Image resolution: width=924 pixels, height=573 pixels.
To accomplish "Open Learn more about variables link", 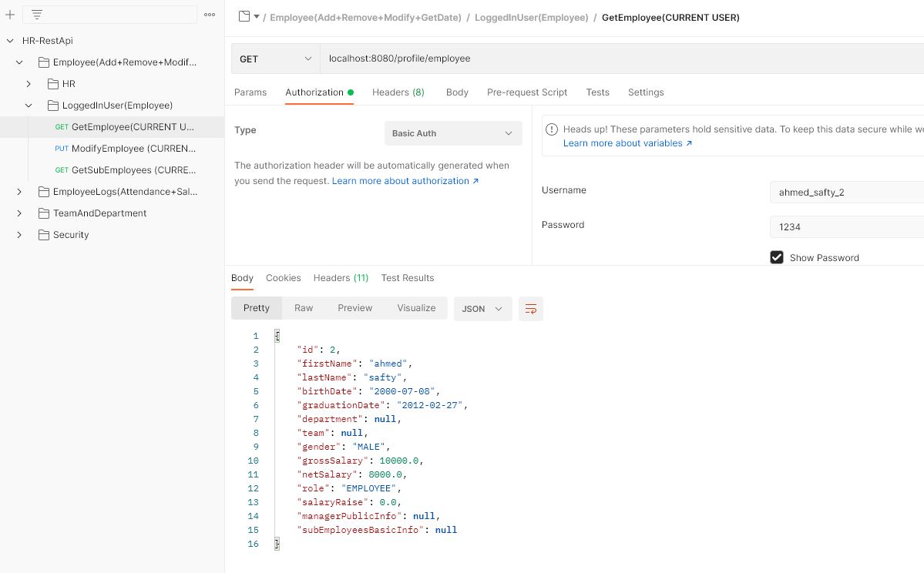I will 627,143.
